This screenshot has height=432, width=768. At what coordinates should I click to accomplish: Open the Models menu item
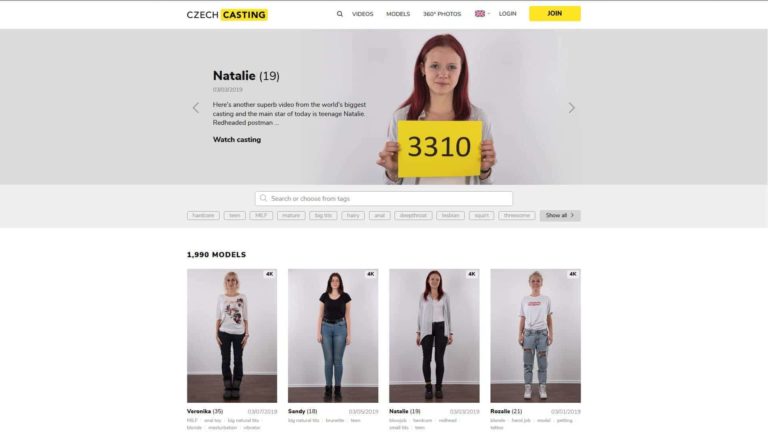click(398, 14)
